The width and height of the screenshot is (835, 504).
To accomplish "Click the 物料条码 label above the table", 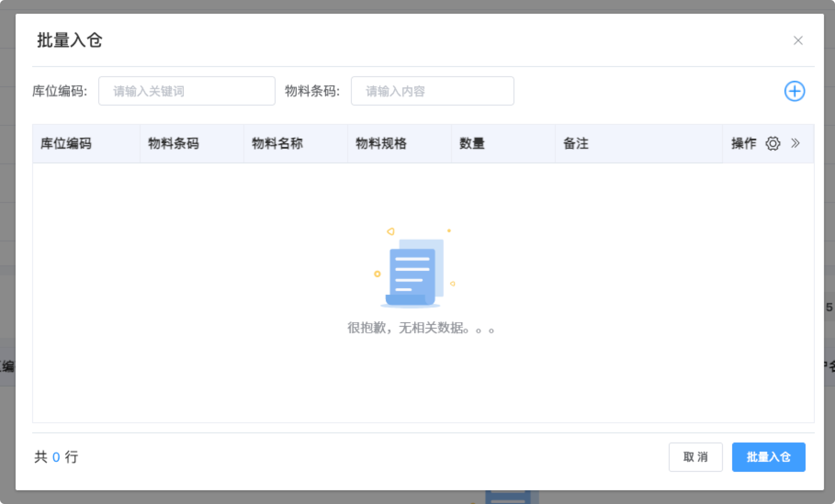I will [312, 91].
